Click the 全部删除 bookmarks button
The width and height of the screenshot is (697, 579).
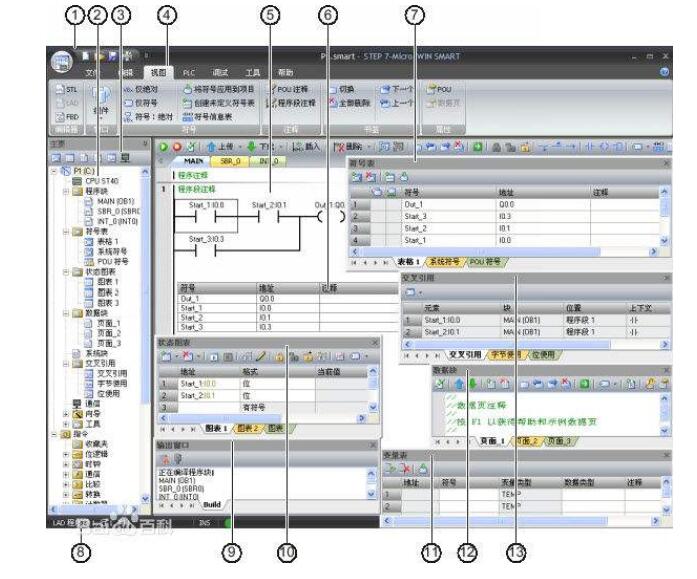(349, 103)
